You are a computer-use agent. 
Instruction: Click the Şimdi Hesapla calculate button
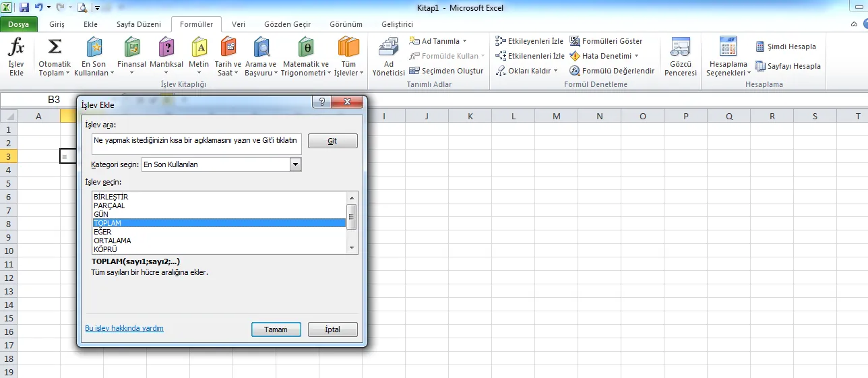click(786, 46)
